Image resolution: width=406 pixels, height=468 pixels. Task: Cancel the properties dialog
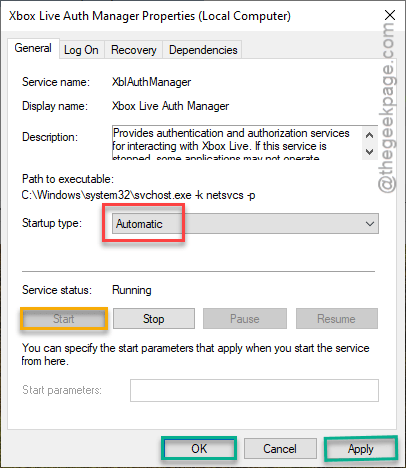click(x=280, y=449)
